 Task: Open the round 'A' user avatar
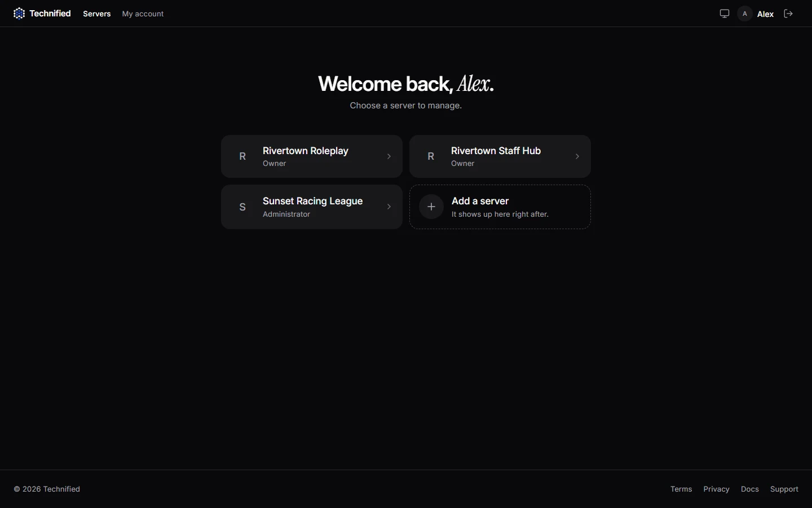744,14
